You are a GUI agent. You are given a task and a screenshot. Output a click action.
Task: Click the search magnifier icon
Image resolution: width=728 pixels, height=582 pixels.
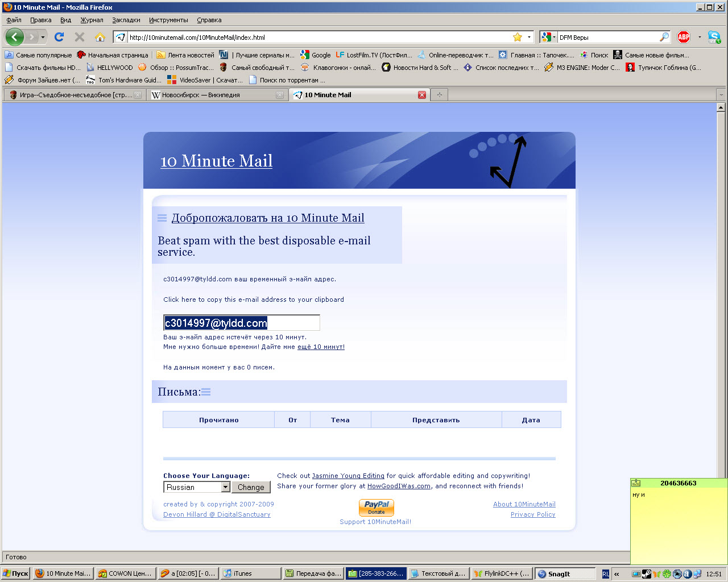click(x=664, y=37)
